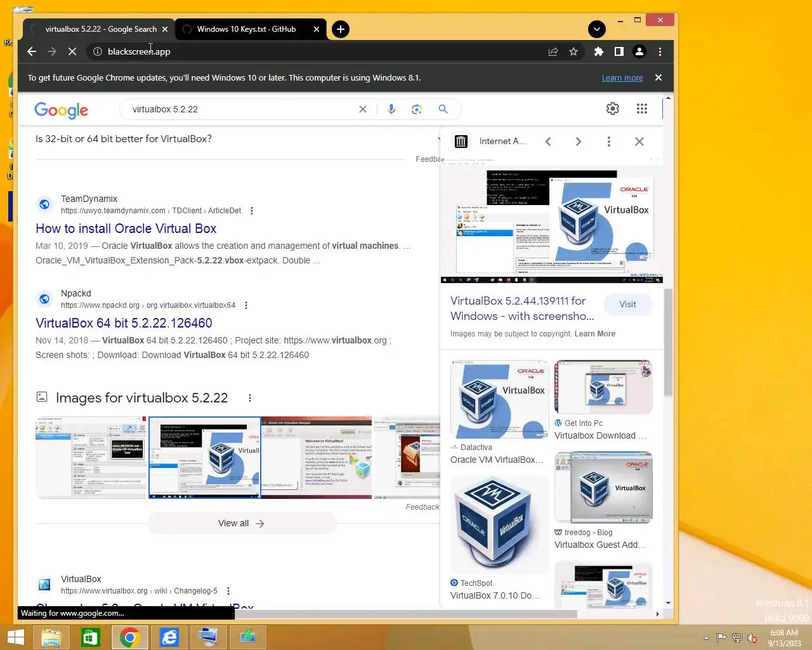Image resolution: width=812 pixels, height=650 pixels.
Task: Close the image preview panel
Action: (x=639, y=142)
